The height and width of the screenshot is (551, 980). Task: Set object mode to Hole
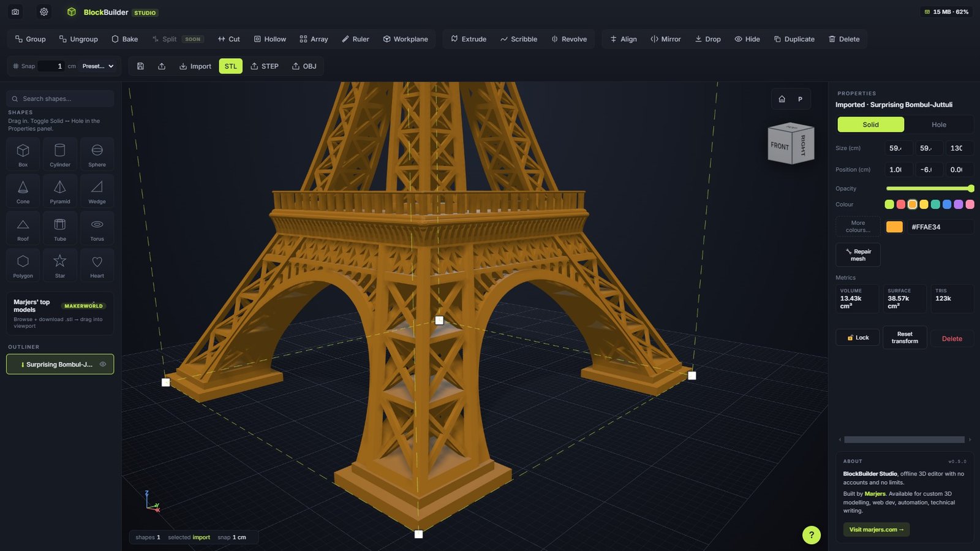pyautogui.click(x=939, y=124)
